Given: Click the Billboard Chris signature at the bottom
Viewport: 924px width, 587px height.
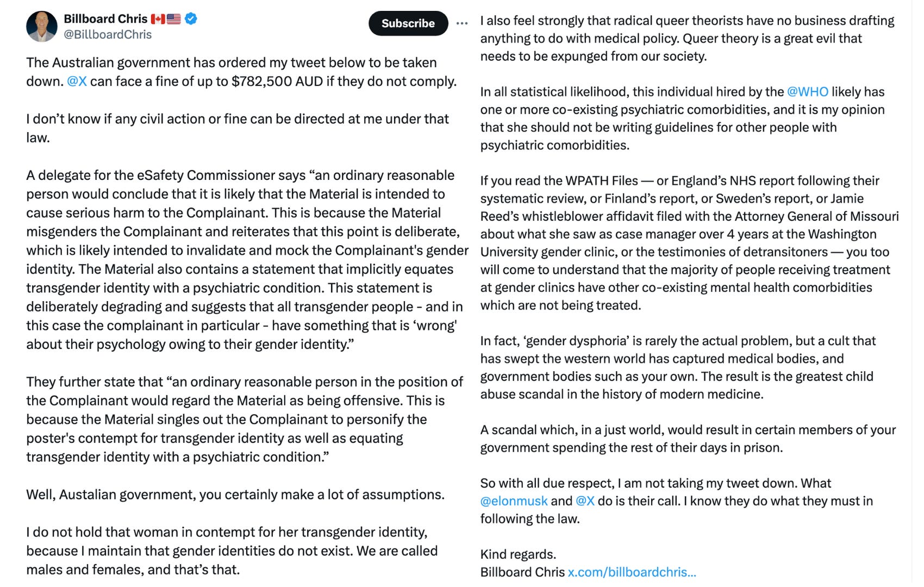Looking at the screenshot, I should (x=521, y=572).
